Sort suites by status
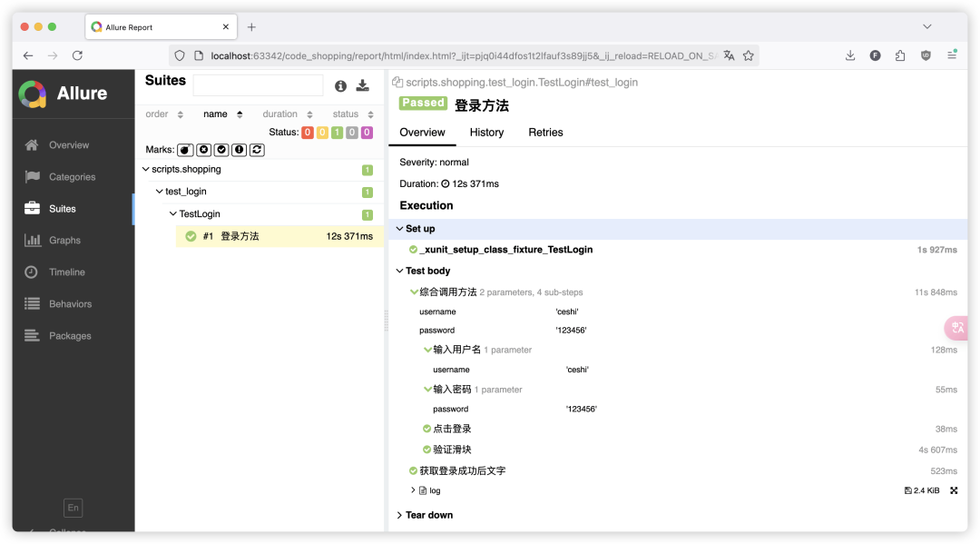The width and height of the screenshot is (980, 544). coord(352,114)
